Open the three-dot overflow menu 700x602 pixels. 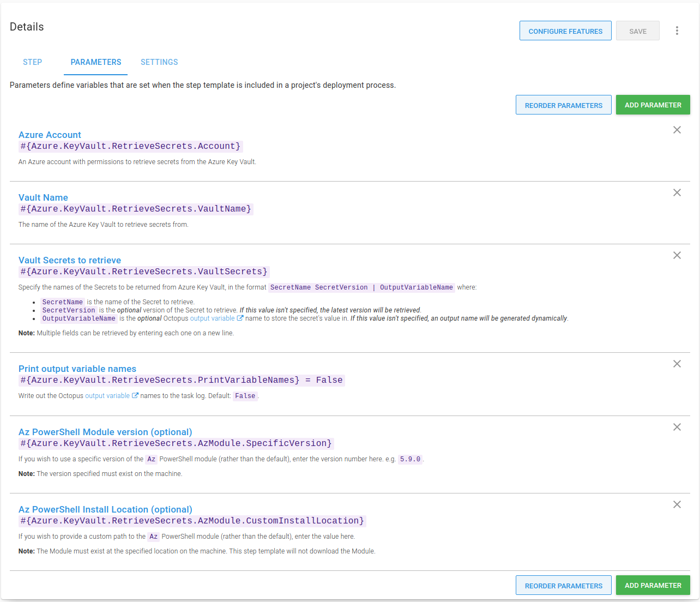coord(677,31)
